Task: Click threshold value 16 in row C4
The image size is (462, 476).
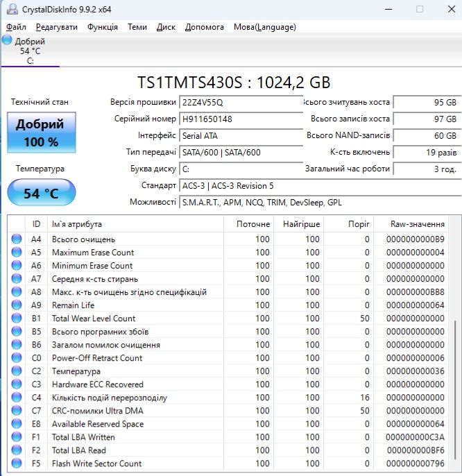Action: (x=365, y=398)
